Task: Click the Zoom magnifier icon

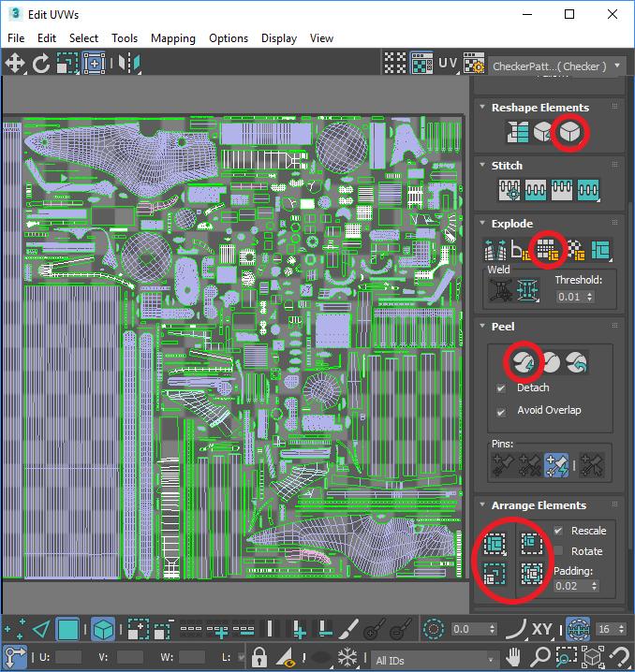Action: pyautogui.click(x=539, y=657)
